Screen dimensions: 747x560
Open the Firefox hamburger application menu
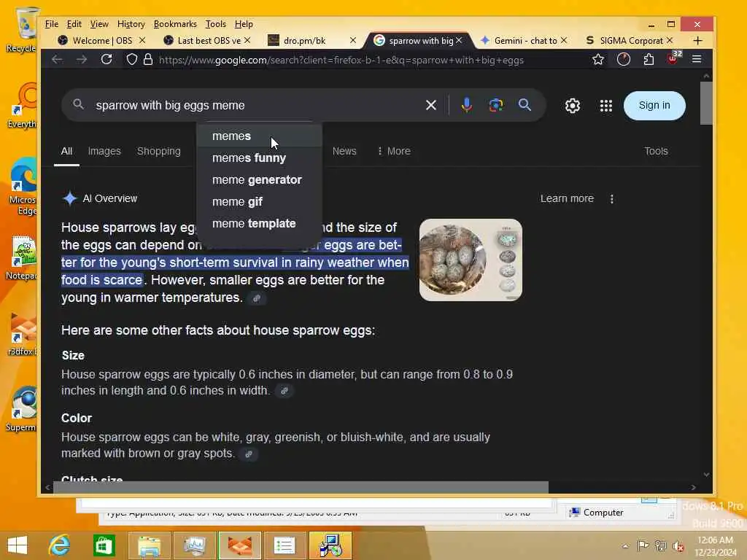[x=697, y=59]
